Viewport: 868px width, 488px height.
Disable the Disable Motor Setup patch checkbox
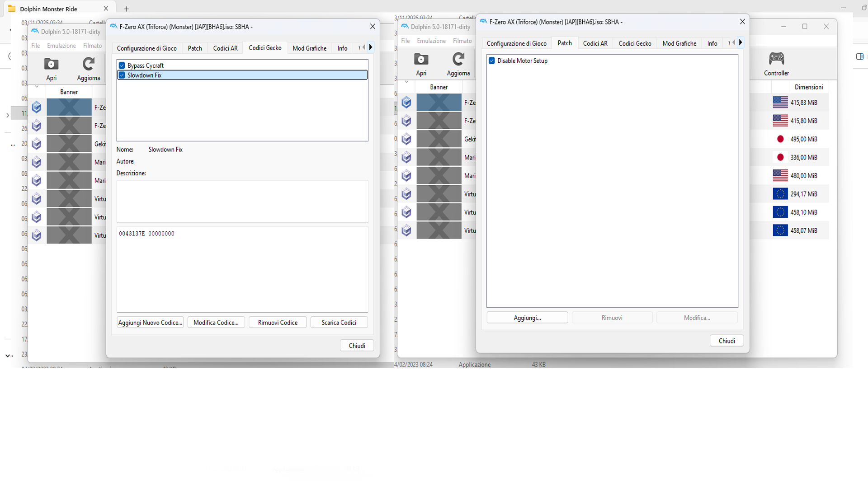tap(492, 61)
